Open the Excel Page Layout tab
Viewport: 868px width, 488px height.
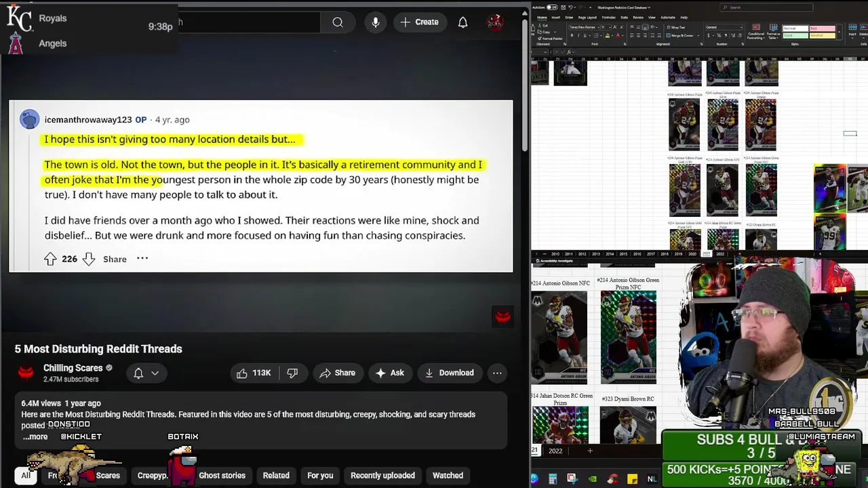click(x=587, y=18)
